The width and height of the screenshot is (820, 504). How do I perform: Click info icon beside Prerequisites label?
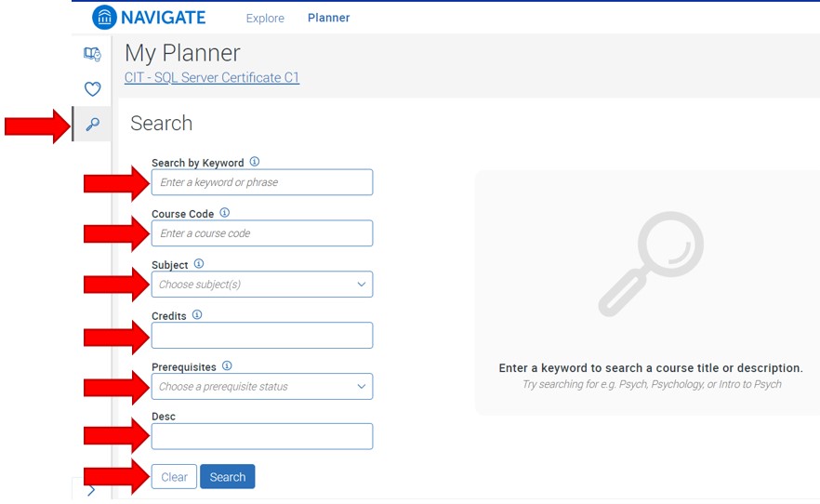click(228, 366)
